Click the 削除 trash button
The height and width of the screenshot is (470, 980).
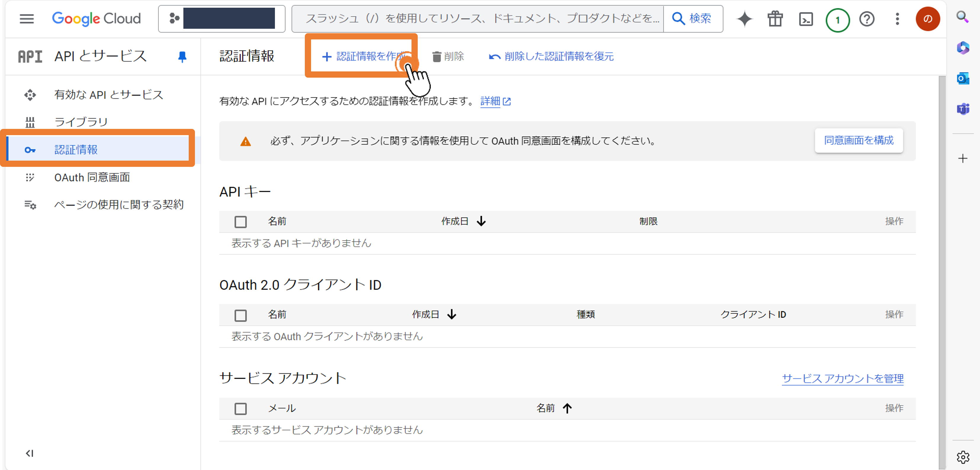coord(448,57)
